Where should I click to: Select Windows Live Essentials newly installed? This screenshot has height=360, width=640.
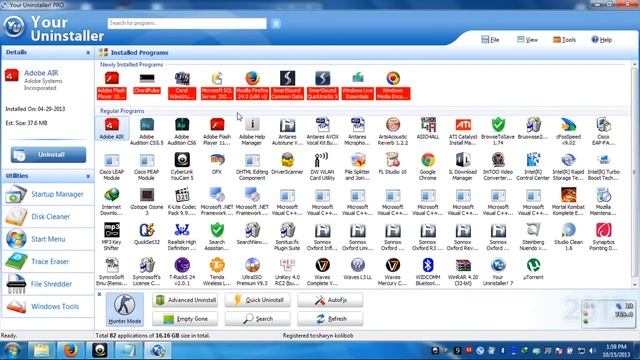point(358,85)
